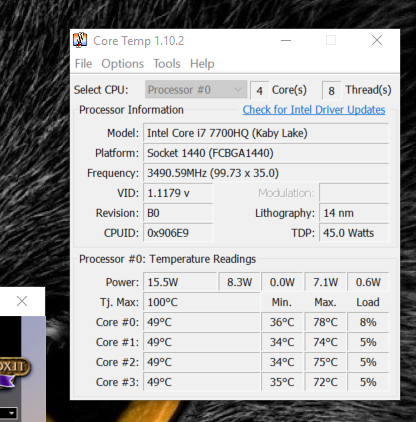Click the Core Temp 1.10.2 title text

(x=139, y=41)
